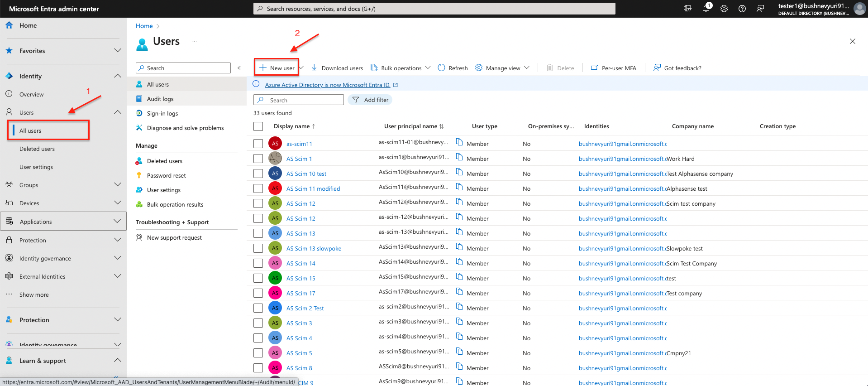Select the checkbox for AS Scim 10 test
Screen dimensions: 868x386
(258, 174)
